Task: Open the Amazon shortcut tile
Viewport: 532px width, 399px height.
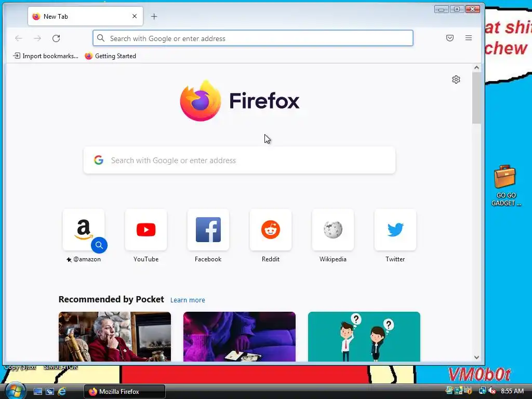Action: 84,230
